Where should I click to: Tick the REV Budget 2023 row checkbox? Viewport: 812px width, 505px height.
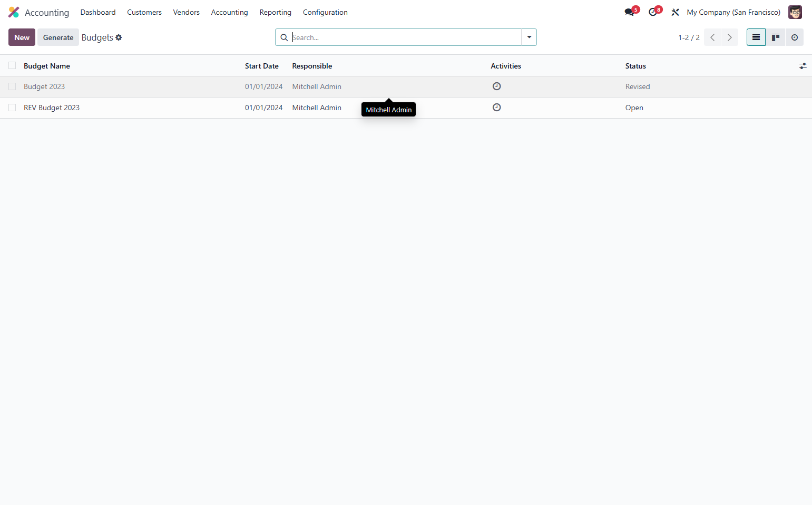(12, 108)
